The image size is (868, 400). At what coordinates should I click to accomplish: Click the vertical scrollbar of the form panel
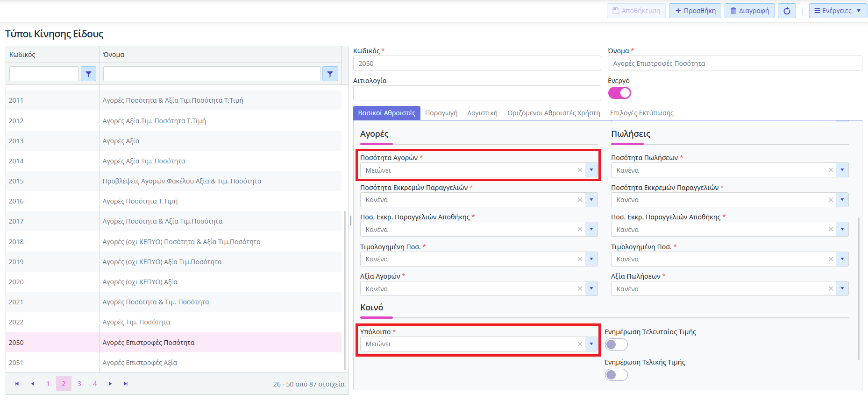(x=859, y=289)
